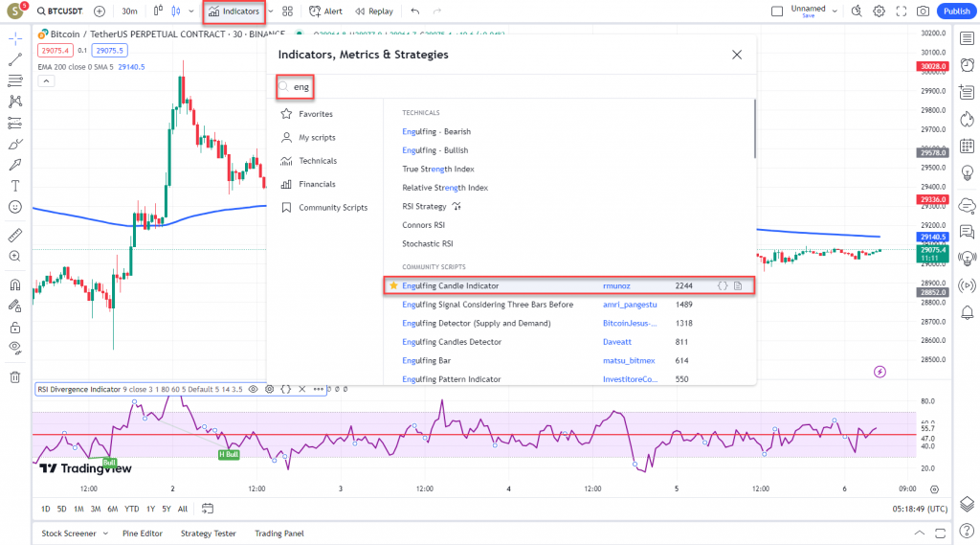Open the My scripts category
This screenshot has height=545, width=980.
(308, 137)
